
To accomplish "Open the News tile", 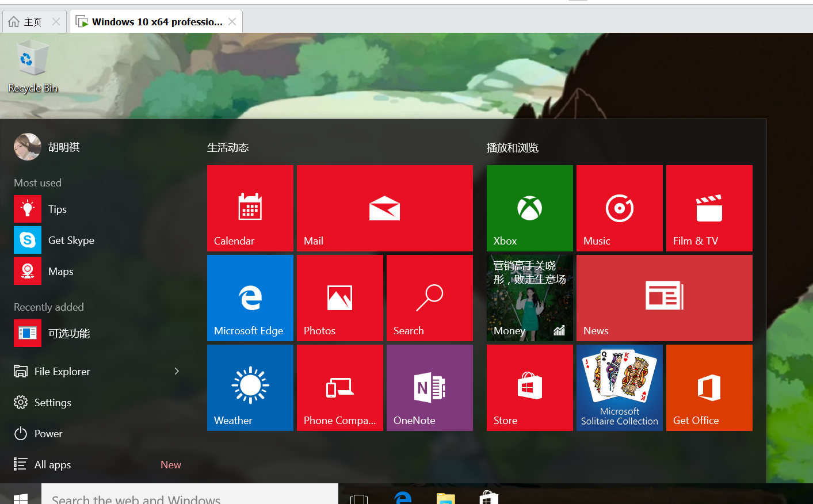I will tap(665, 298).
